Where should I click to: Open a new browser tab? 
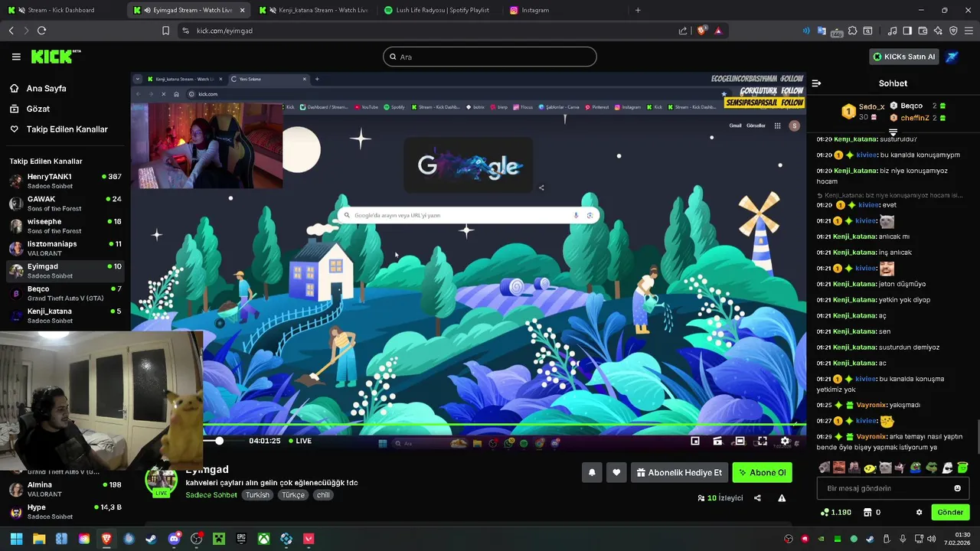(x=638, y=10)
